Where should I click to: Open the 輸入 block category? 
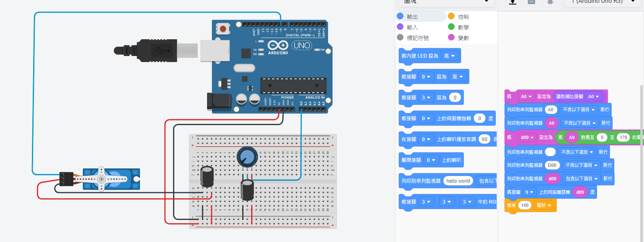click(x=412, y=27)
